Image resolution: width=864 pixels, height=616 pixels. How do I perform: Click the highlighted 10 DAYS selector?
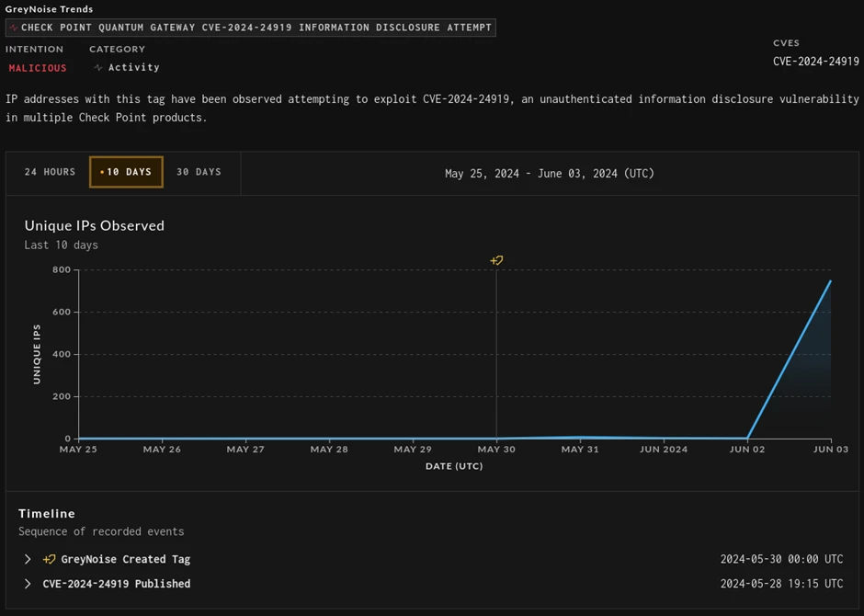tap(126, 172)
